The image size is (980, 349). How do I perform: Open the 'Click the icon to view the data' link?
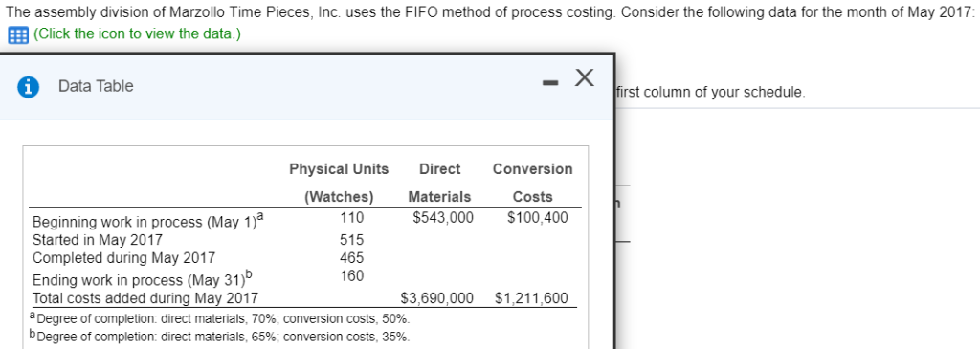tap(137, 33)
